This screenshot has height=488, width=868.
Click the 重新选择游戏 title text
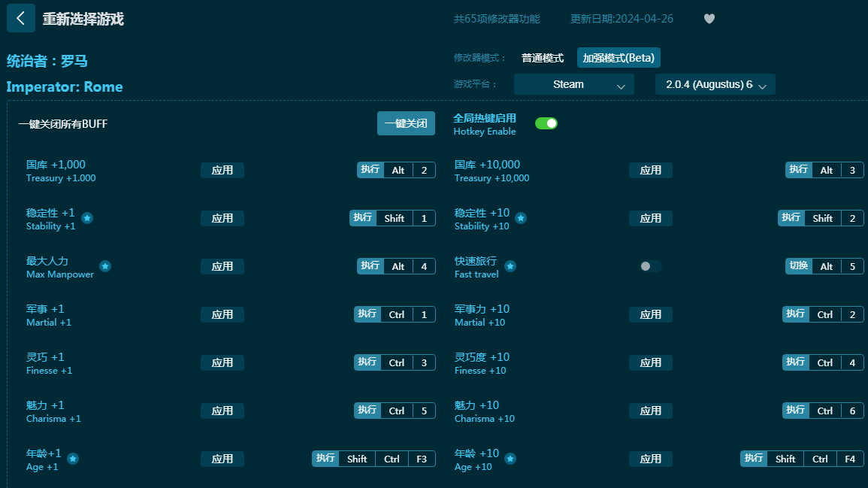click(83, 19)
